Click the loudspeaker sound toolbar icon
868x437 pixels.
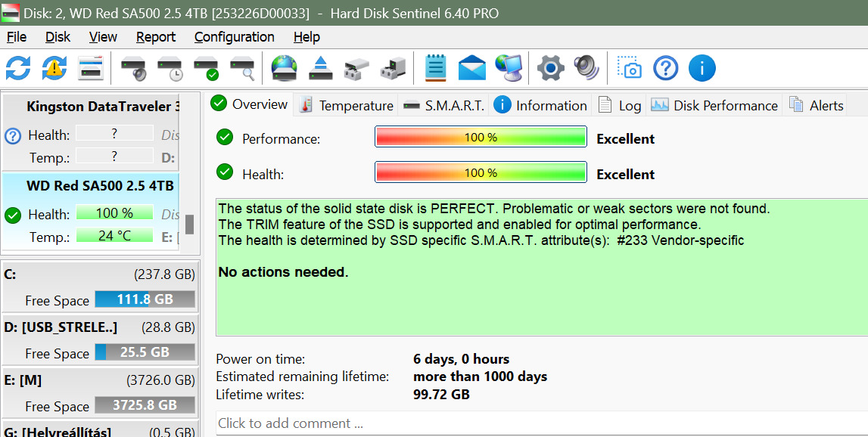(586, 68)
